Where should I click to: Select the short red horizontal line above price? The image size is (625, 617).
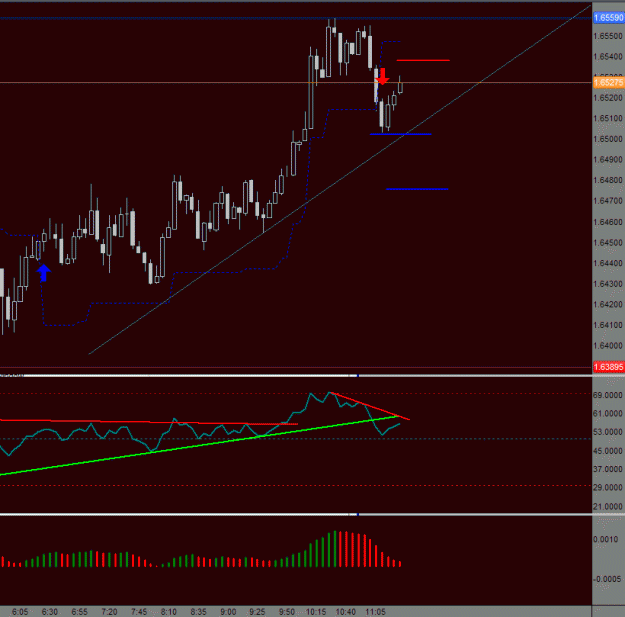click(423, 60)
